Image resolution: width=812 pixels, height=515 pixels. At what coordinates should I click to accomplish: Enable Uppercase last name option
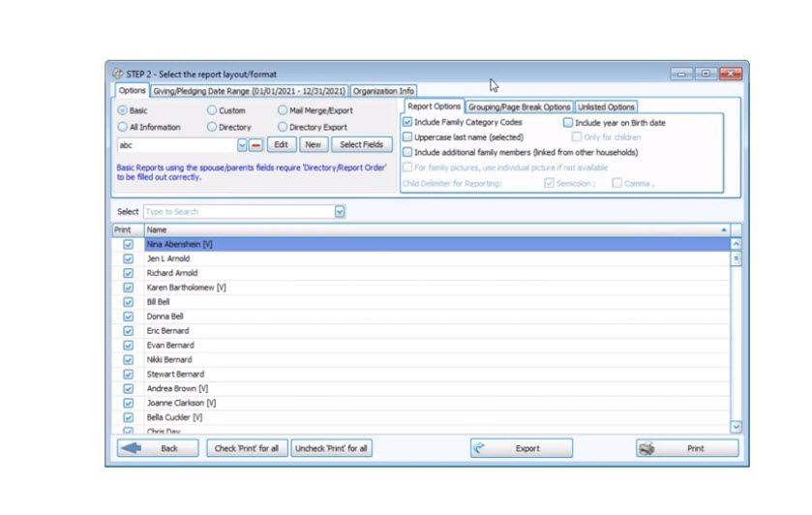pos(407,137)
